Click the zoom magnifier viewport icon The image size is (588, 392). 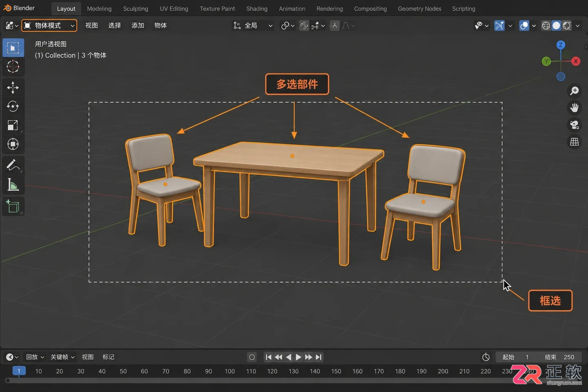coord(575,91)
